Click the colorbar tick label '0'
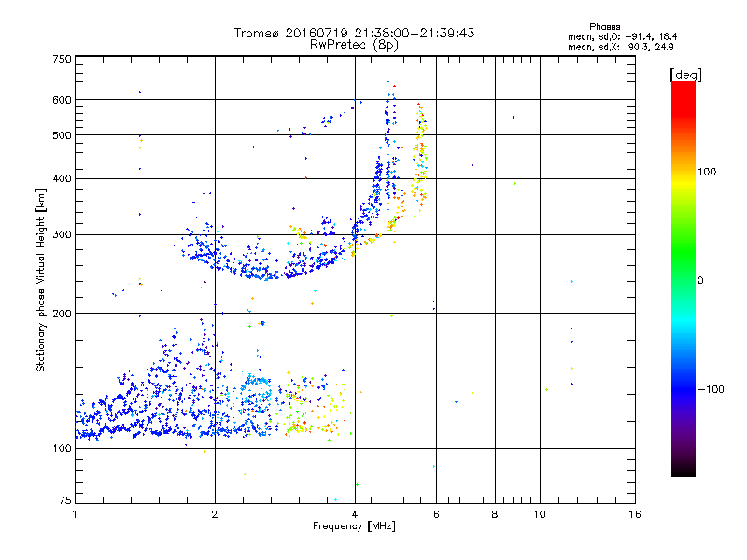The width and height of the screenshot is (747, 560). coord(700,281)
